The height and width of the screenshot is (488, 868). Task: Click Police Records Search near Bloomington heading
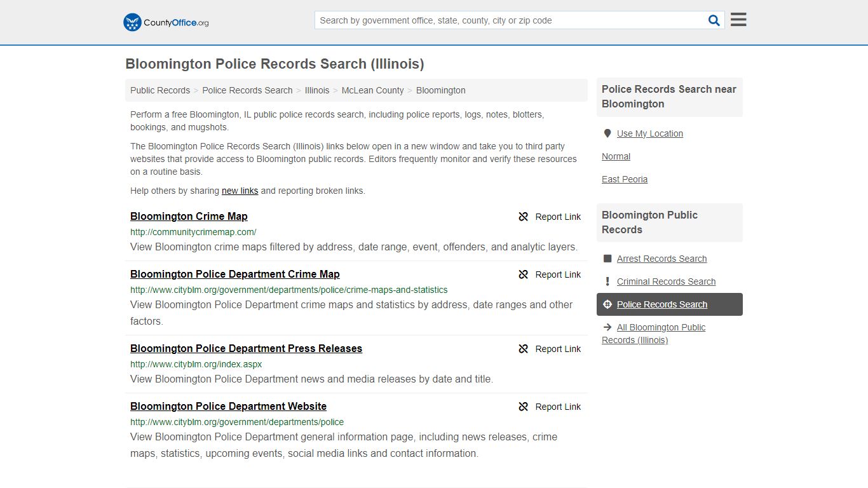tap(669, 97)
